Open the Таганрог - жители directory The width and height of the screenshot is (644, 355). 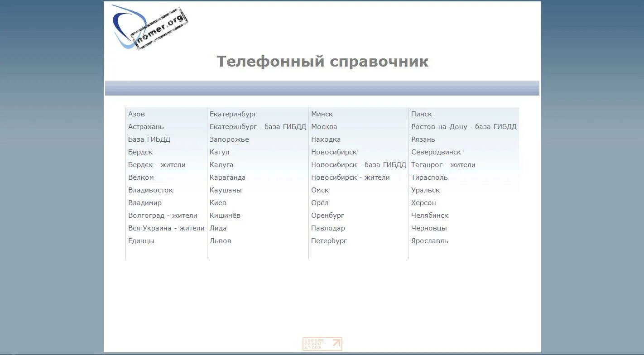point(444,164)
